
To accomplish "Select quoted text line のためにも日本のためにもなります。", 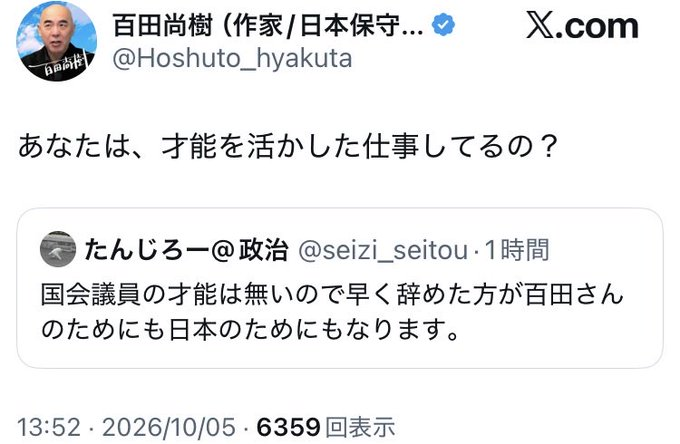I will click(x=250, y=330).
